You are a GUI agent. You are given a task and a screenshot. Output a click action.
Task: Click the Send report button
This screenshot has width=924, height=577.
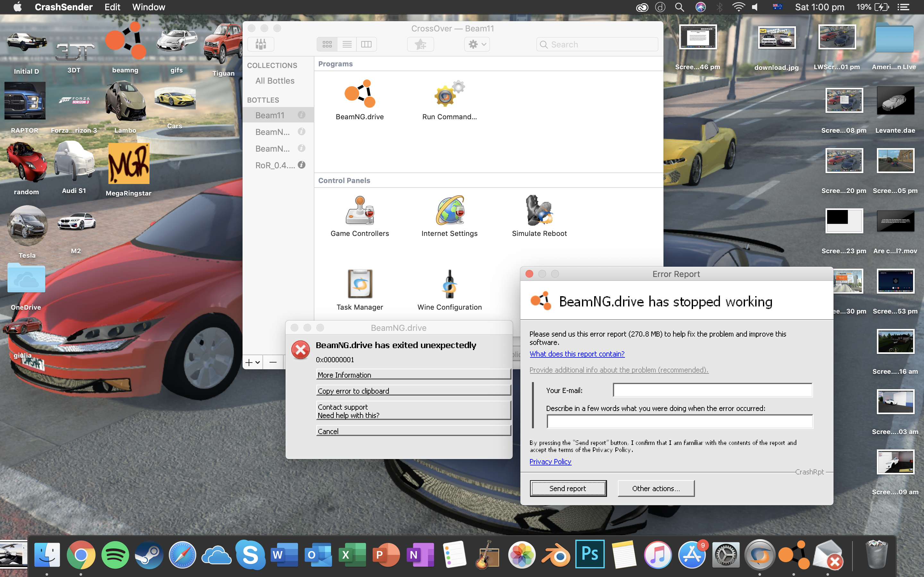pos(568,489)
